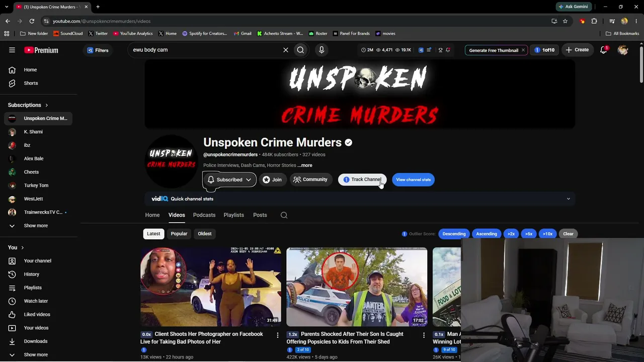Image resolution: width=644 pixels, height=362 pixels.
Task: Clear the search box with the X
Action: [x=286, y=50]
